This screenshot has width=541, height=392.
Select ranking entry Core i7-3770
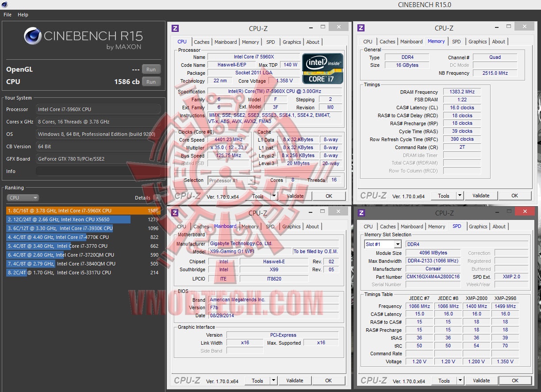[83, 246]
